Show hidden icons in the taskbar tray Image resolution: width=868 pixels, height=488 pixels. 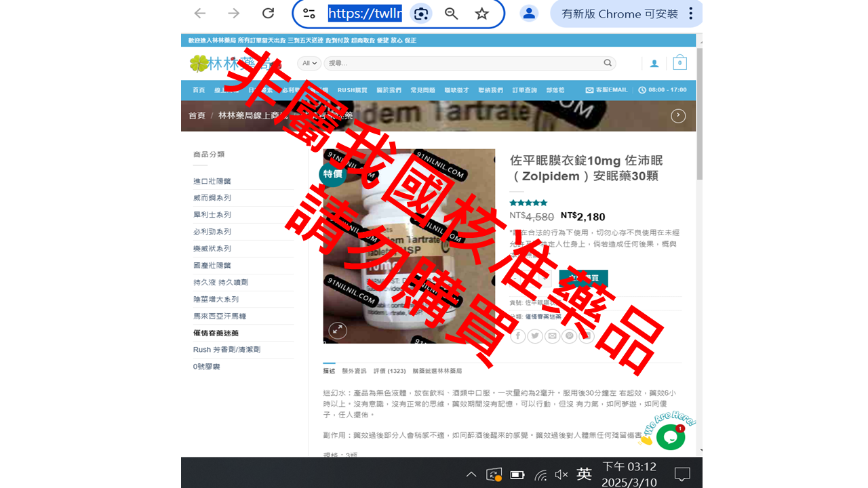pyautogui.click(x=471, y=474)
